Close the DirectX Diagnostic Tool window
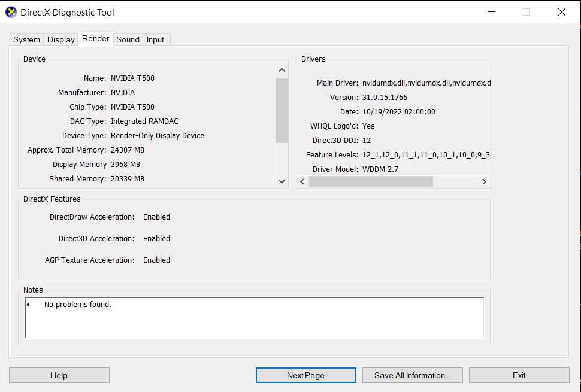This screenshot has height=392, width=581. click(562, 12)
